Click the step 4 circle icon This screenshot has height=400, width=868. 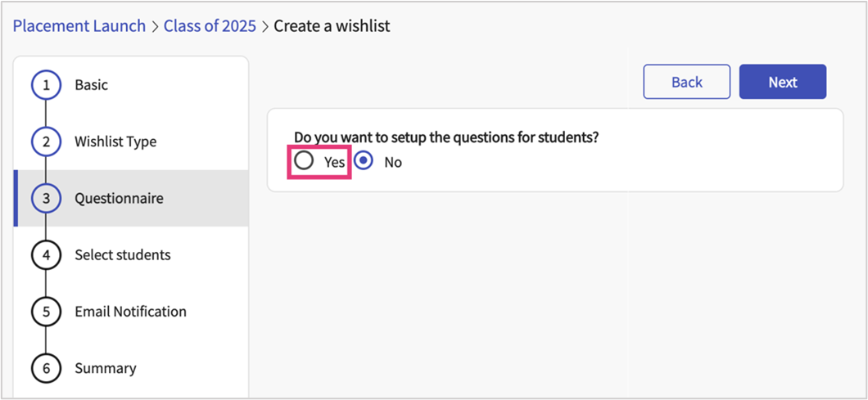pyautogui.click(x=46, y=255)
